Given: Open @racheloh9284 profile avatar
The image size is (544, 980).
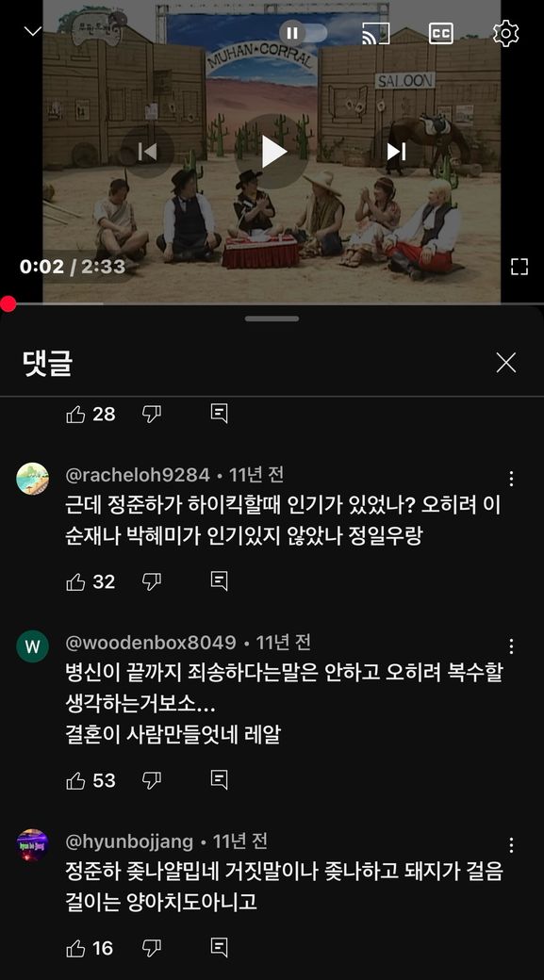Looking at the screenshot, I should click(x=32, y=479).
